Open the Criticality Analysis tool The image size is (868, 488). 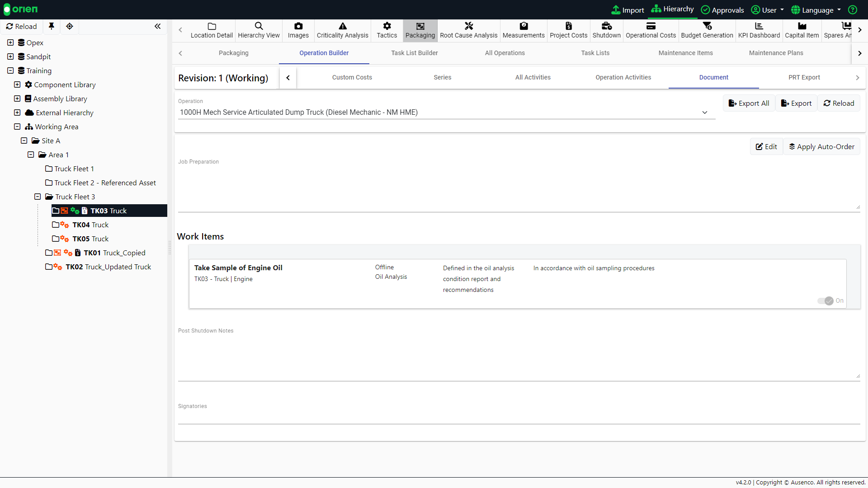click(342, 30)
